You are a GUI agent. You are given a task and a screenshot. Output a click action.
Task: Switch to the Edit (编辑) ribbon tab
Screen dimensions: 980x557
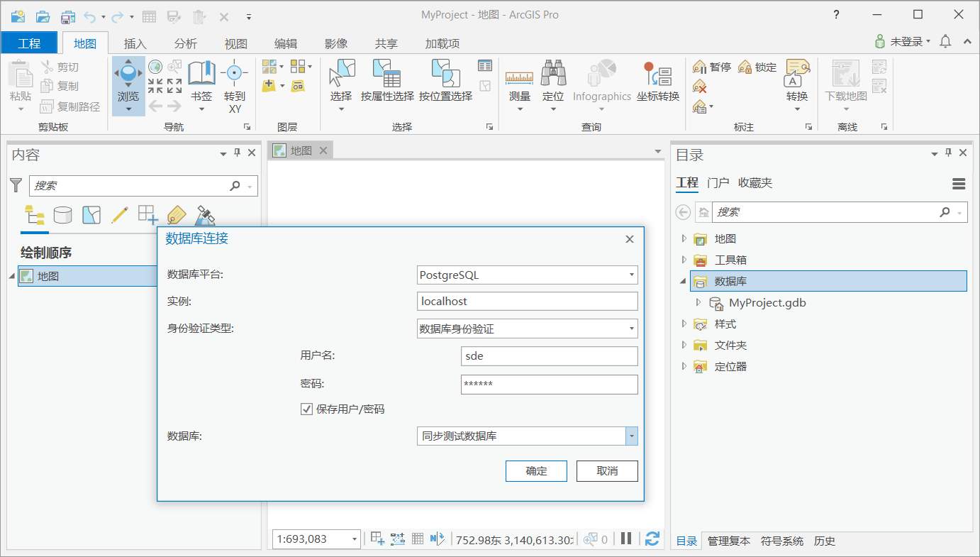click(286, 43)
